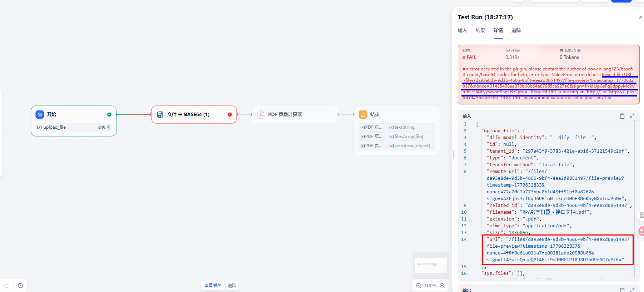Click the 必填 field icon on upload_file row

click(108, 127)
